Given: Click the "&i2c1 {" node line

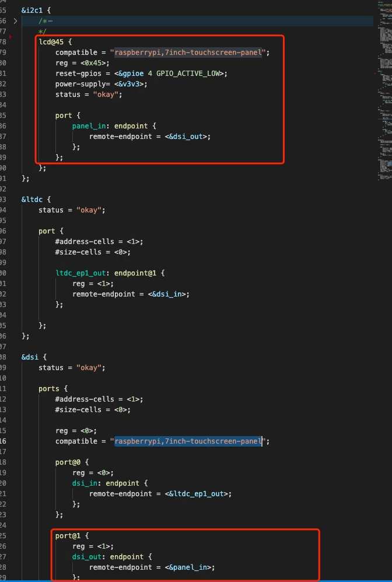Looking at the screenshot, I should pos(36,11).
